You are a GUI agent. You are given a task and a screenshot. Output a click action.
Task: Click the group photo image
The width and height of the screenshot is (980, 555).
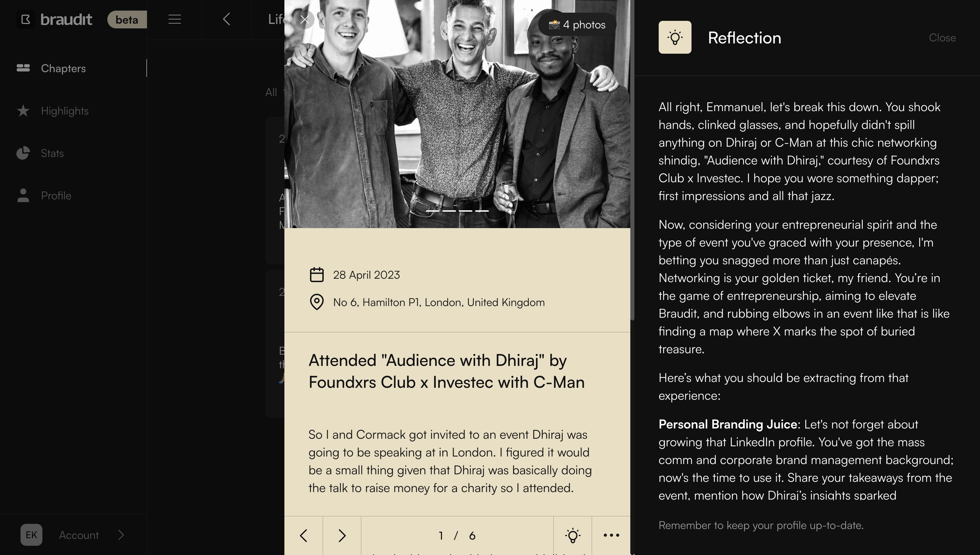pos(457,114)
